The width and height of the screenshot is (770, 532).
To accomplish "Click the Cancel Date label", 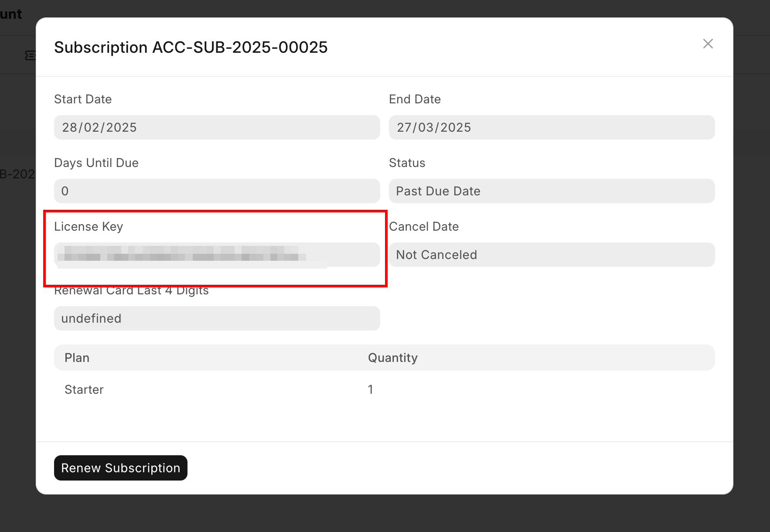I will point(424,227).
